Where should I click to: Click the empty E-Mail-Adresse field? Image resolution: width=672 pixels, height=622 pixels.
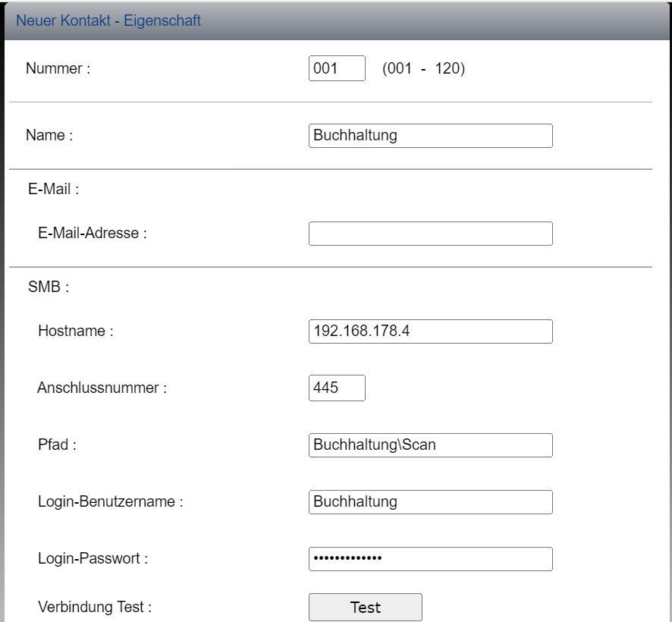click(430, 234)
